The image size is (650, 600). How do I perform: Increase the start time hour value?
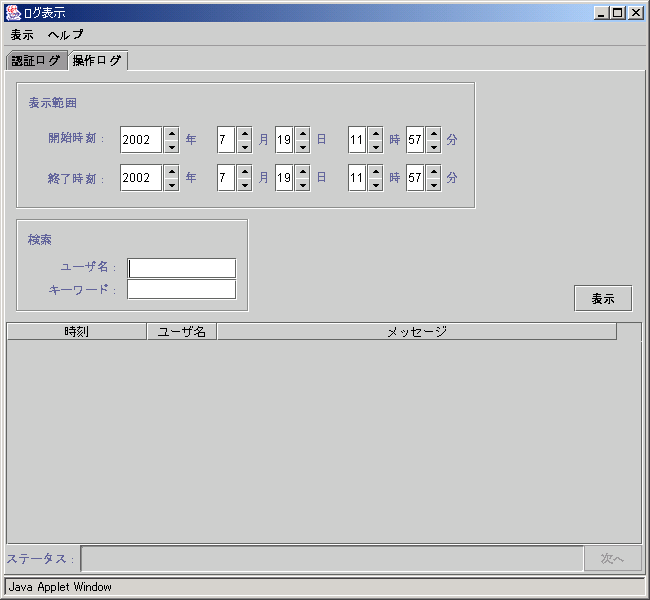375,133
